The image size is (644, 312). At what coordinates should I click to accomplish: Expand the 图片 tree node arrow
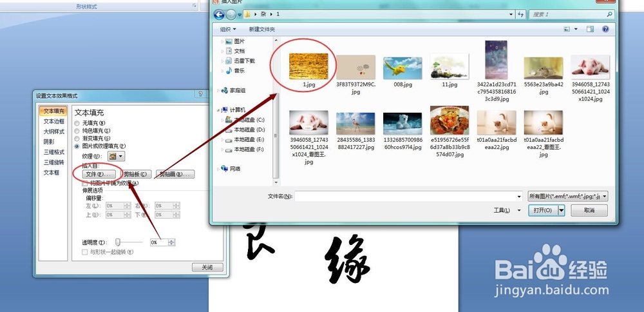(223, 41)
